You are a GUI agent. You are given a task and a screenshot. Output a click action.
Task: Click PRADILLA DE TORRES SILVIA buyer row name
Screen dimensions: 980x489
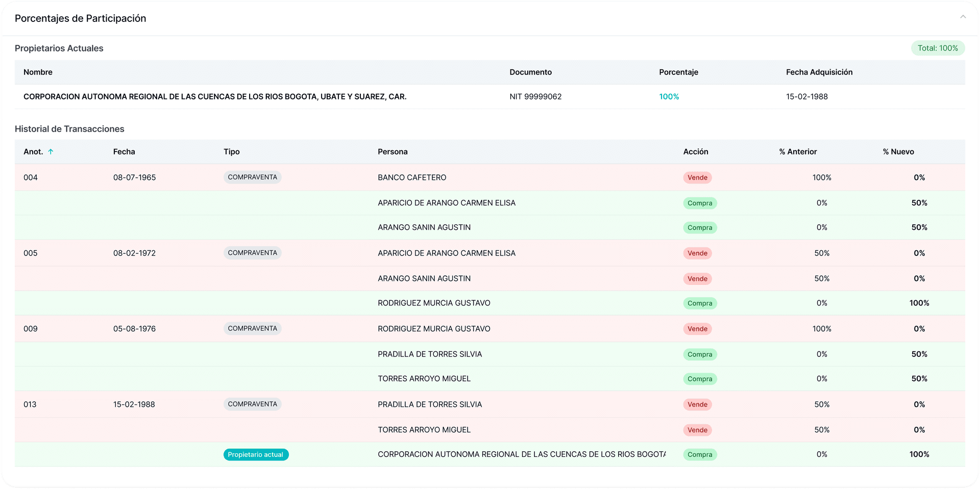point(430,354)
